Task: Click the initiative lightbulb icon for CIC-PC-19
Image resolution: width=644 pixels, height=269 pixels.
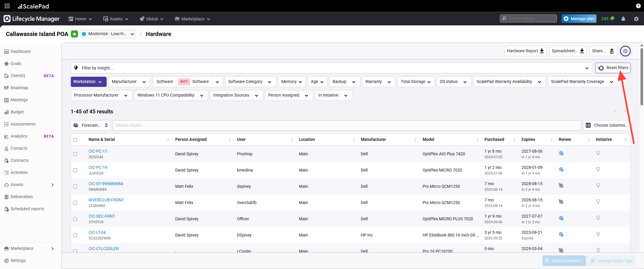Action: click(x=598, y=169)
